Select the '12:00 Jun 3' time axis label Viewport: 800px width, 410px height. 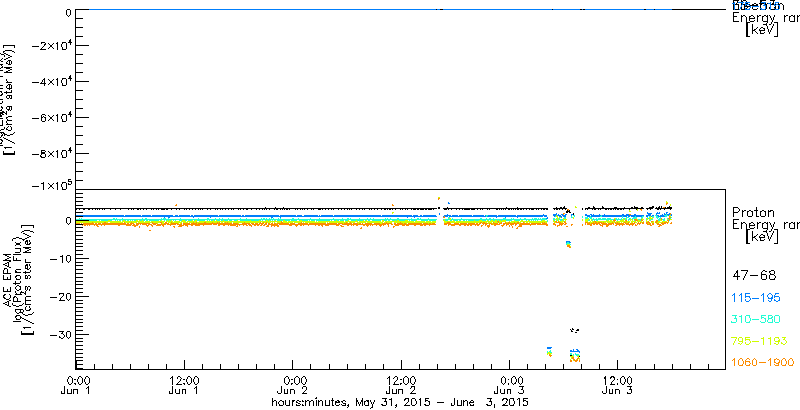[617, 385]
